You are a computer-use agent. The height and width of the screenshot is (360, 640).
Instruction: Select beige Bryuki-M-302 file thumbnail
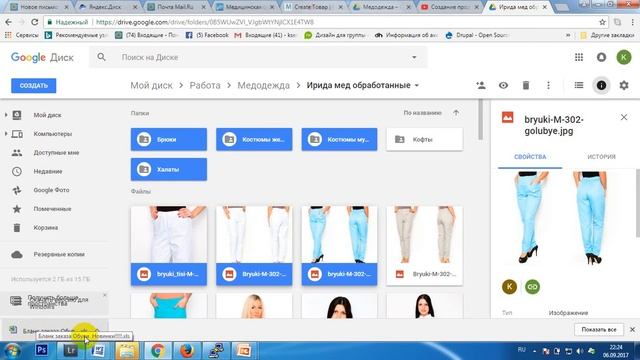(x=425, y=245)
